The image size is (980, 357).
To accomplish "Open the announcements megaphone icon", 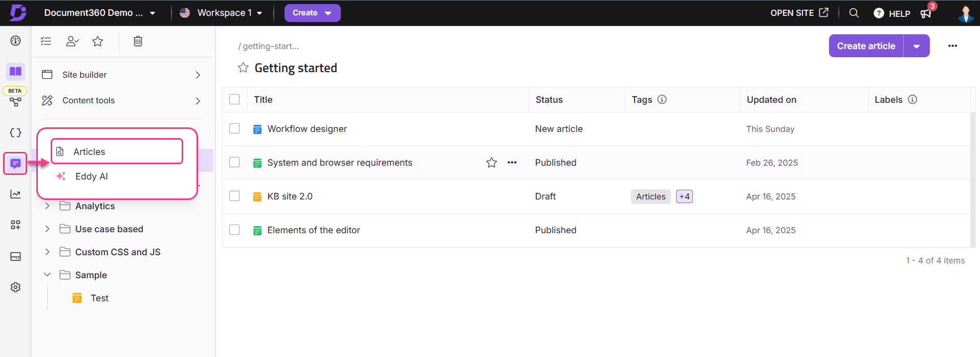I will pyautogui.click(x=926, y=13).
